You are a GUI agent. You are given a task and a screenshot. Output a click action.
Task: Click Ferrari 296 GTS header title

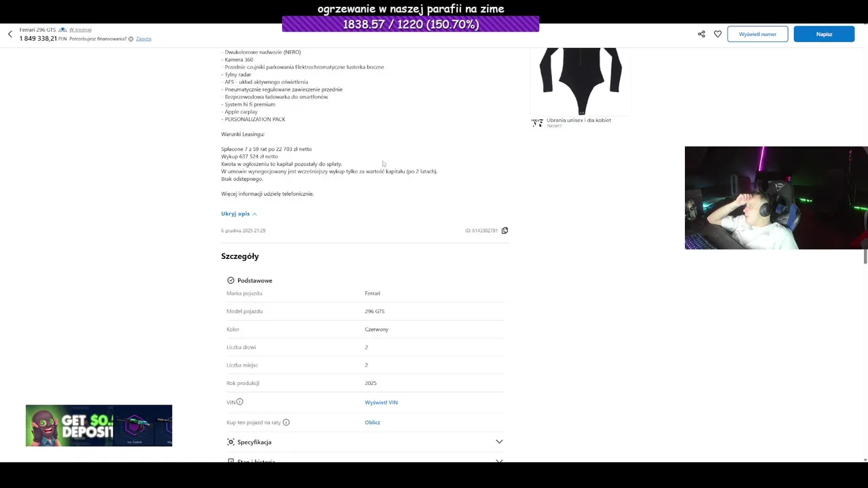37,30
